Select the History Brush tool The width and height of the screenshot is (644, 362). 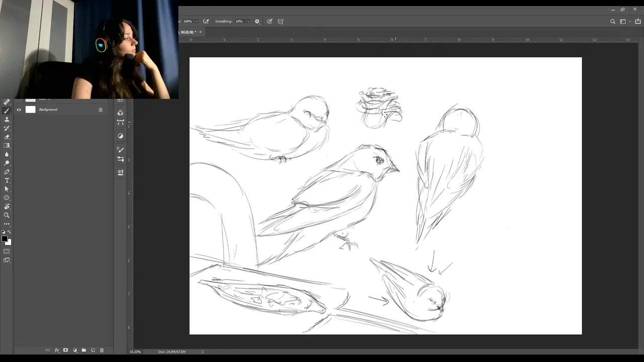pos(7,128)
